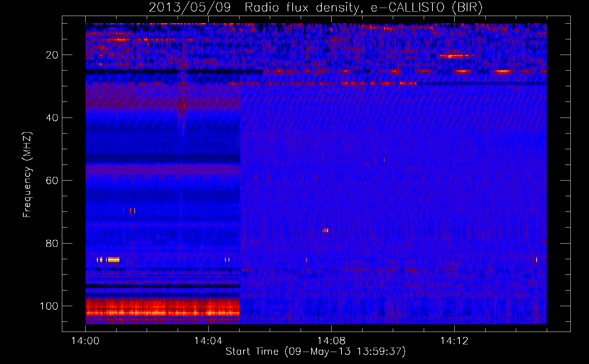Click the "40" frequency tick label
The width and height of the screenshot is (589, 364).
52,118
